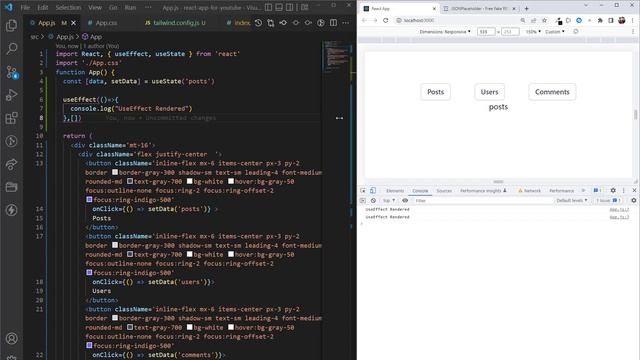The width and height of the screenshot is (640, 360).
Task: Click the folder icon in VS Code activity bar
Action: pyautogui.click(x=11, y=187)
